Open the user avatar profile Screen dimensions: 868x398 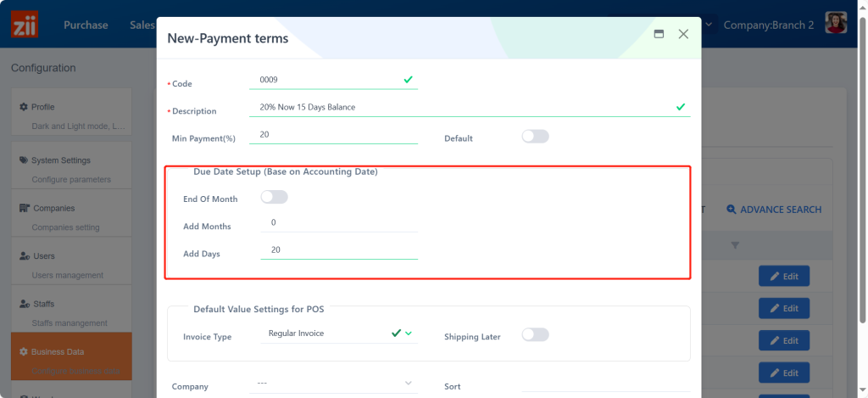click(x=837, y=25)
